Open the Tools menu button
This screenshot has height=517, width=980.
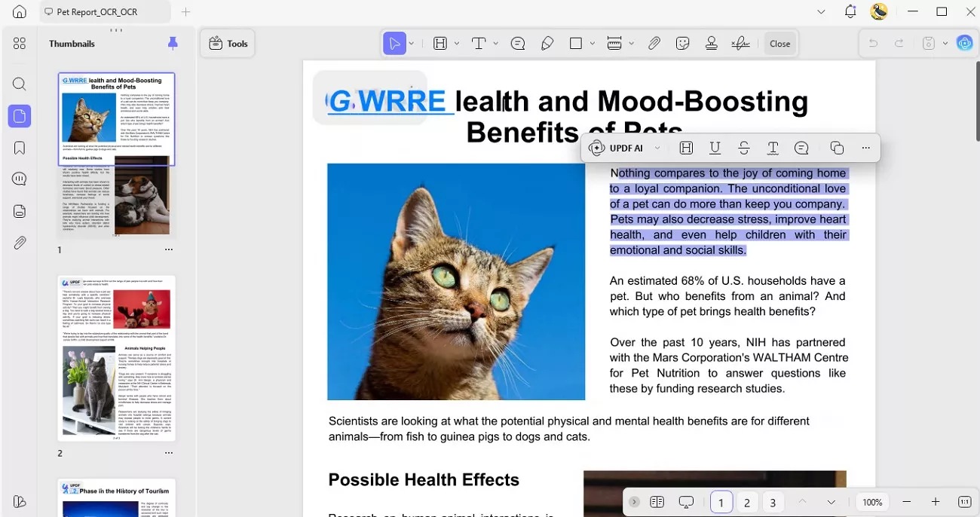(x=228, y=44)
